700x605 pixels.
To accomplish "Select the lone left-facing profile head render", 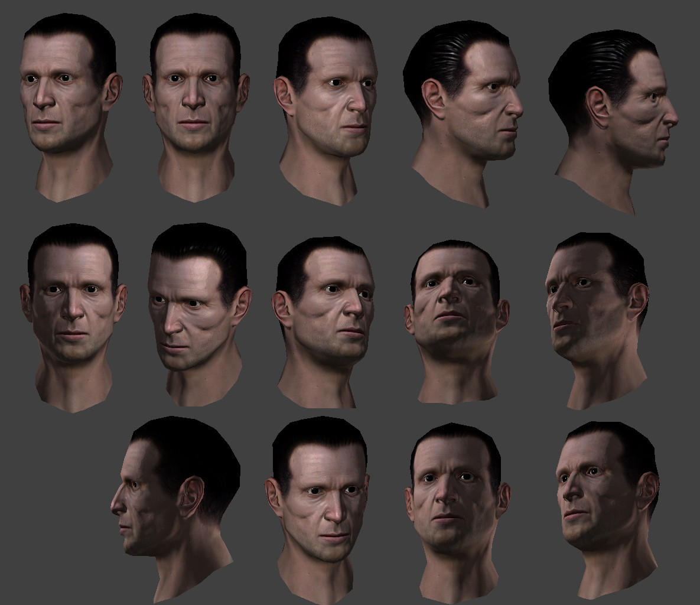I will point(175,509).
